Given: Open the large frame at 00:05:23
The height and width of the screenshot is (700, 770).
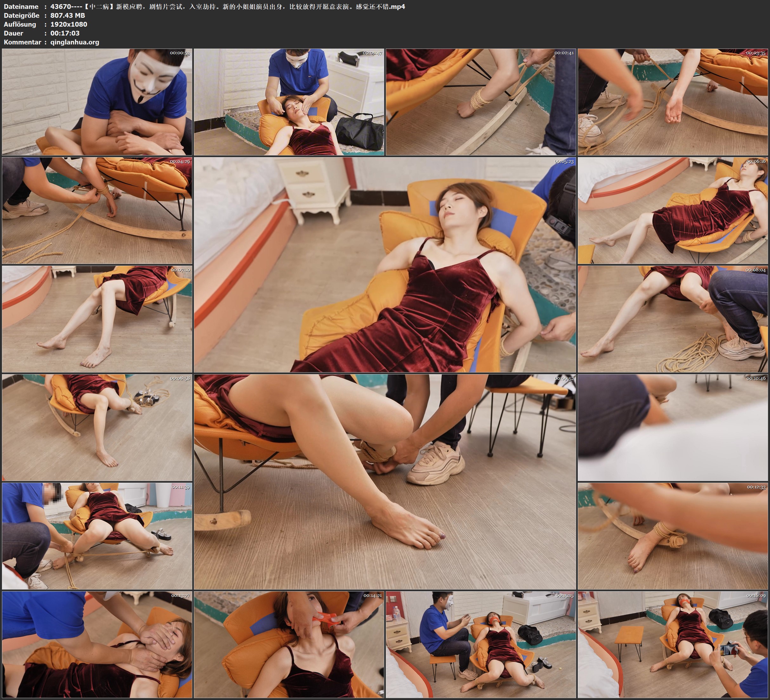Looking at the screenshot, I should pos(385,264).
